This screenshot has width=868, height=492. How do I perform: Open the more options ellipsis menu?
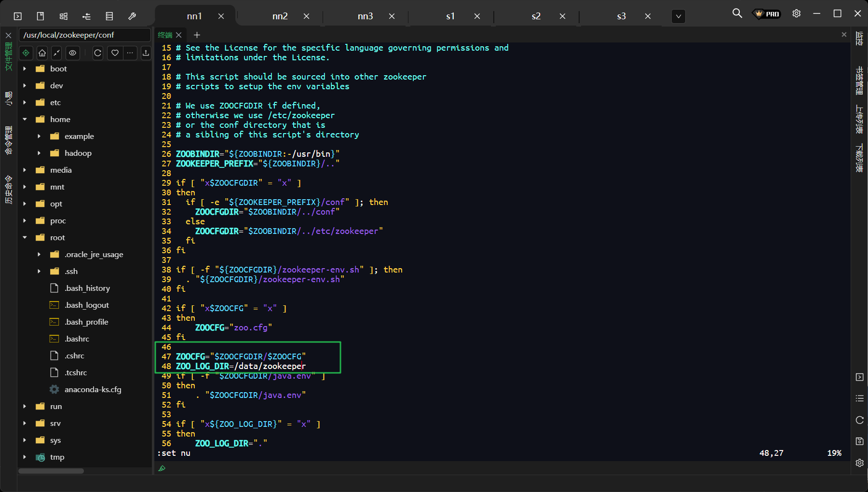click(130, 53)
